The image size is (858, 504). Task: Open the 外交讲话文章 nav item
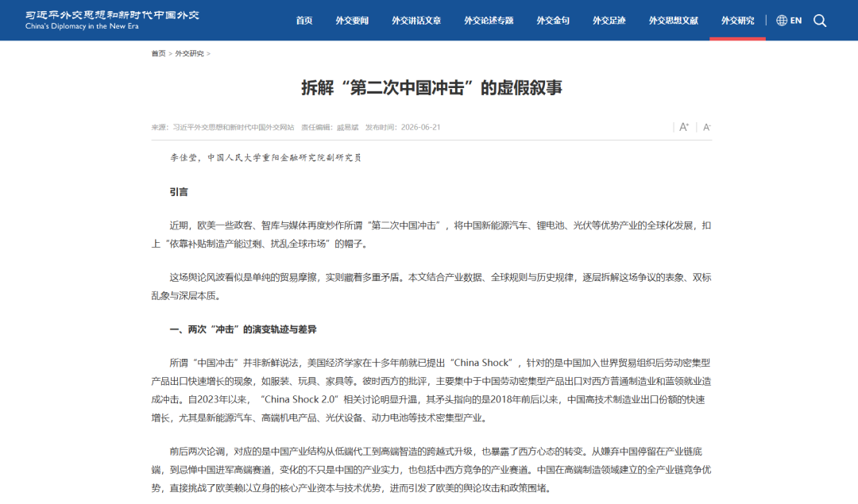click(416, 21)
